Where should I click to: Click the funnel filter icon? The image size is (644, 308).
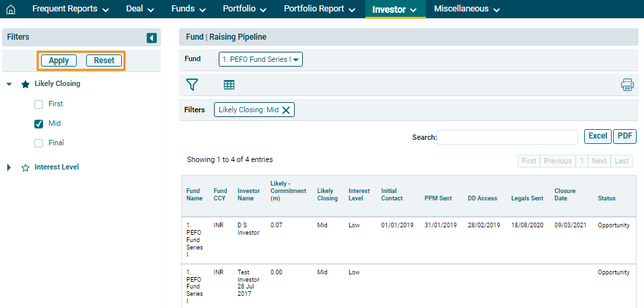(192, 85)
